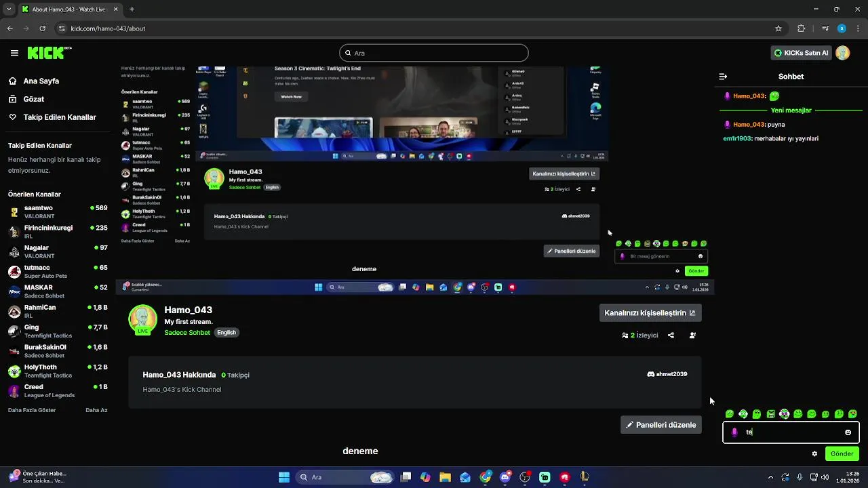Expand list with main Daha Fazla Göster
Viewport: 868px width, 488px height.
32,410
